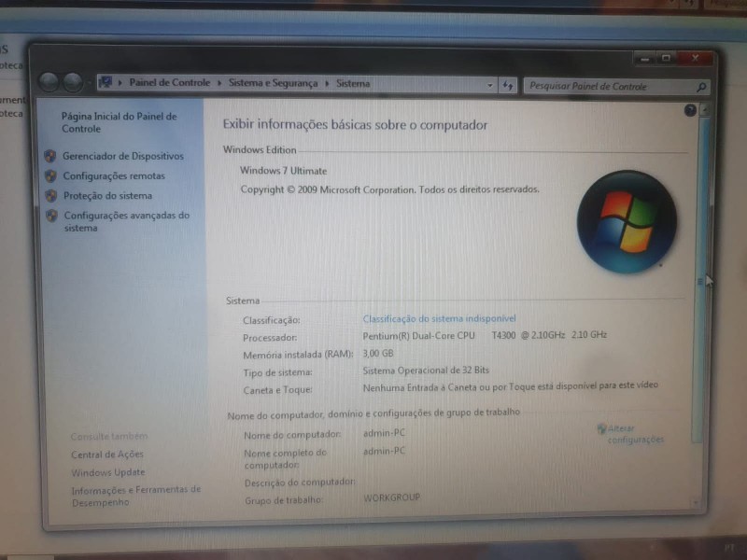Open help via the blue question mark icon
747x560 pixels.
[690, 110]
